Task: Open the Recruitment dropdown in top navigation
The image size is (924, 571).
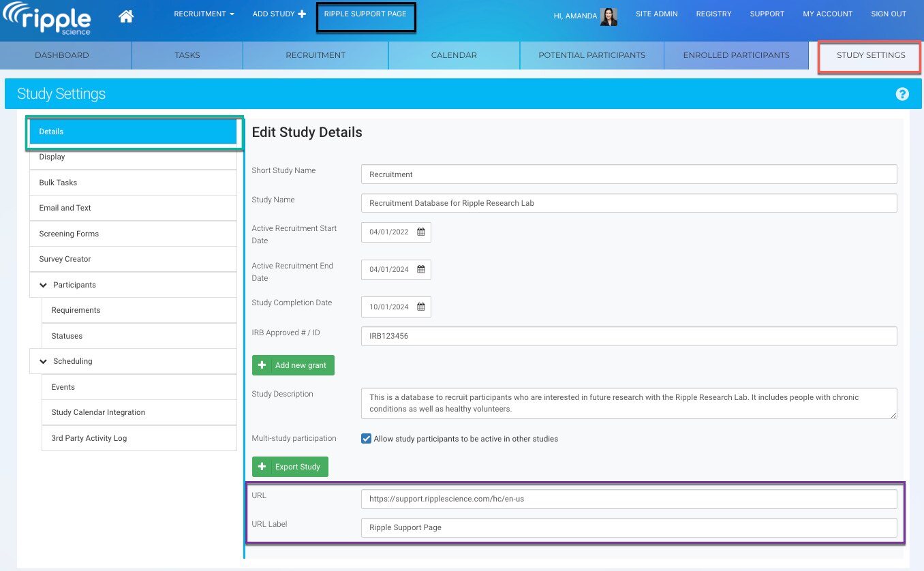Action: [204, 14]
